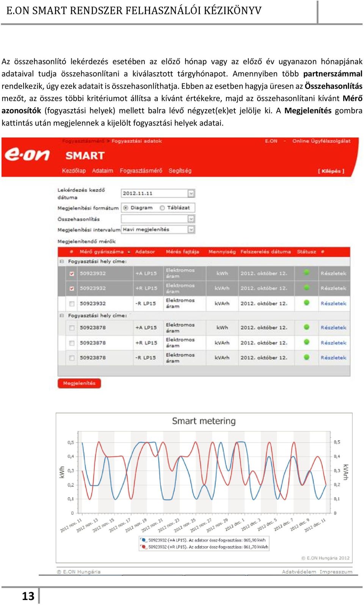Image resolution: width=364 pixels, height=605 pixels.
Task: Click the Adatsor column header
Action: coord(145,252)
